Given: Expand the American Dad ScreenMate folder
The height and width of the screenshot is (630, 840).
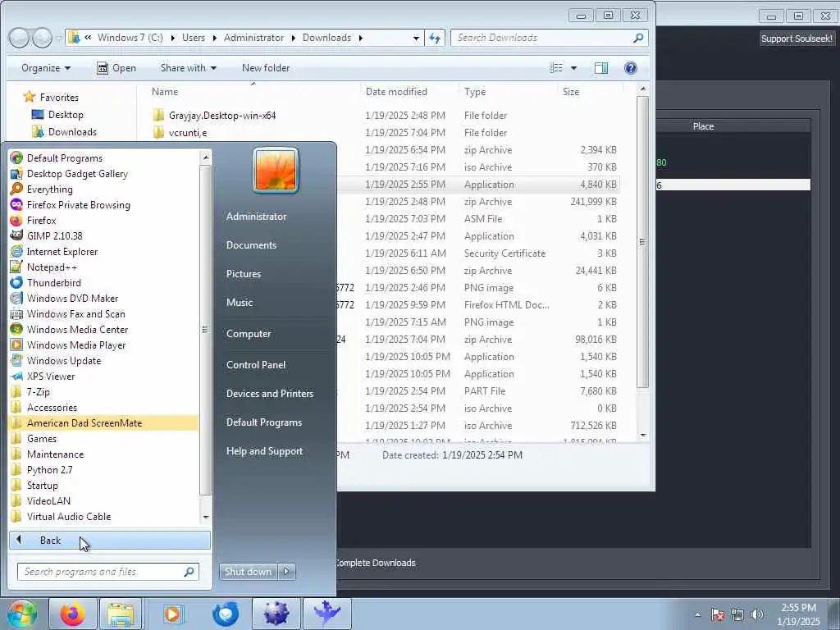Looking at the screenshot, I should 84,422.
